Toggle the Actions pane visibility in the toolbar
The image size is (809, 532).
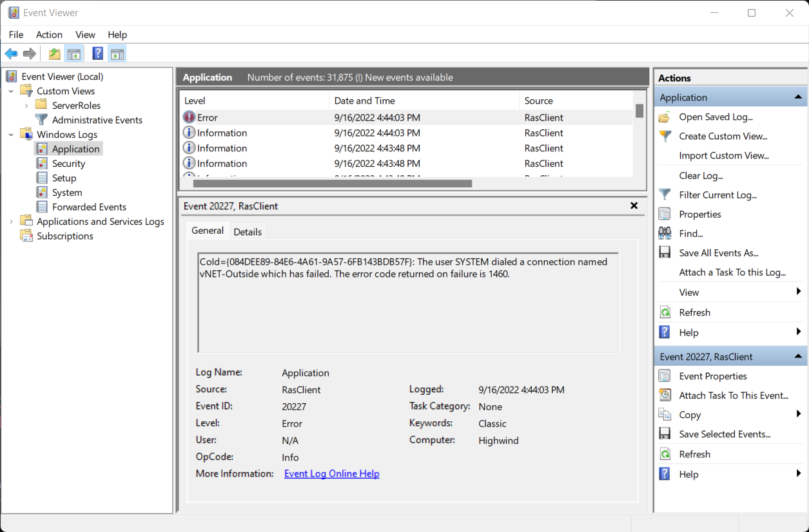pyautogui.click(x=117, y=53)
